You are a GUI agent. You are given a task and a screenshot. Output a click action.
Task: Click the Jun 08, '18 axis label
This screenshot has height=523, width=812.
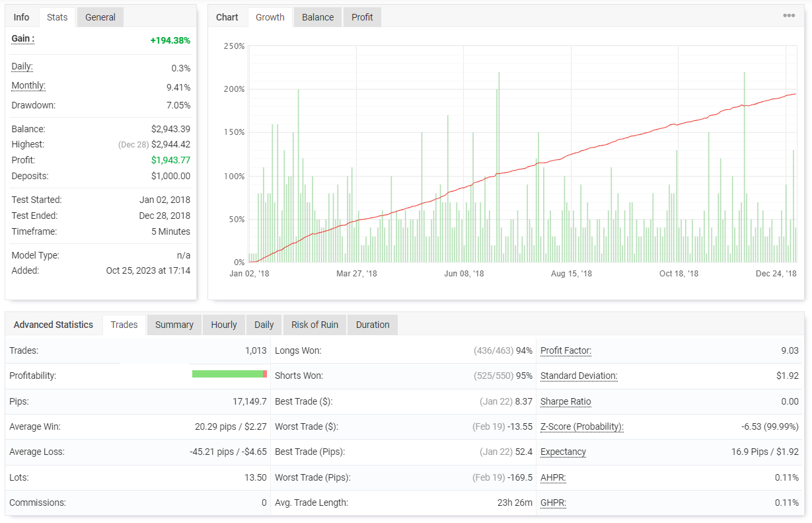[x=464, y=273]
